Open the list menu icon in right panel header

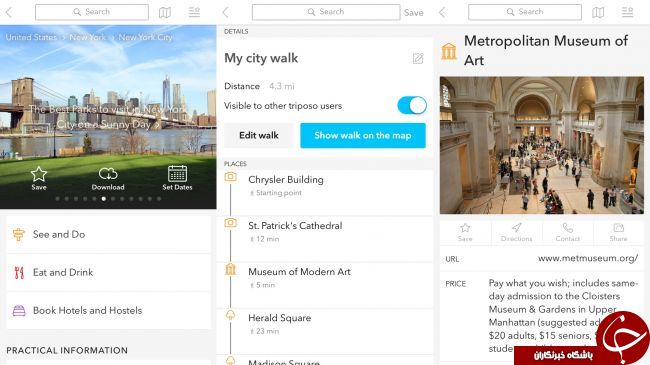point(627,12)
